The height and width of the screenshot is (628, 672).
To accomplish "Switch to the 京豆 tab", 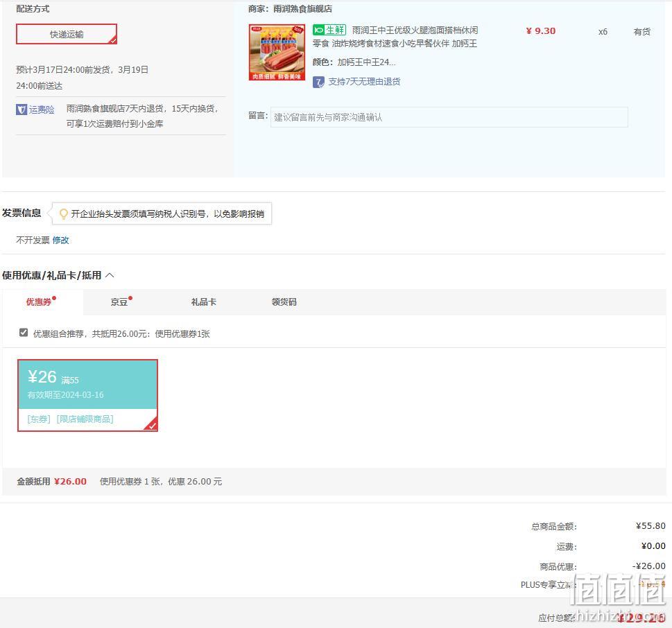I will [119, 302].
